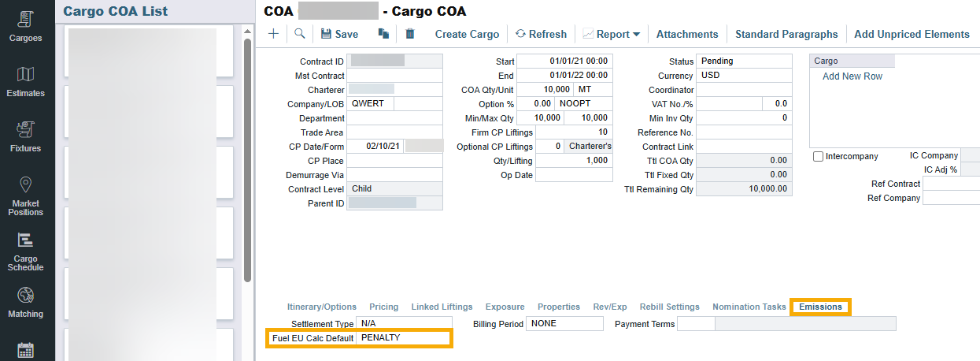Click the trash delete icon
The height and width of the screenshot is (361, 980).
tap(409, 34)
